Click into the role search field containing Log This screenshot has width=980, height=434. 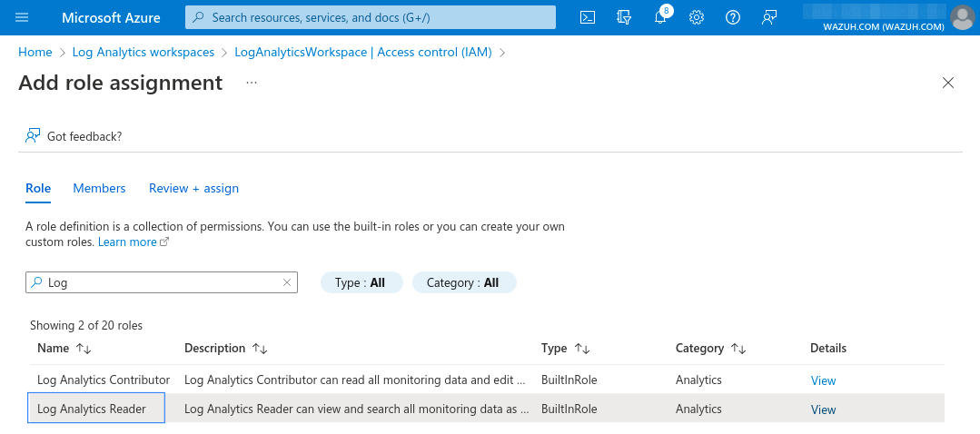point(162,282)
